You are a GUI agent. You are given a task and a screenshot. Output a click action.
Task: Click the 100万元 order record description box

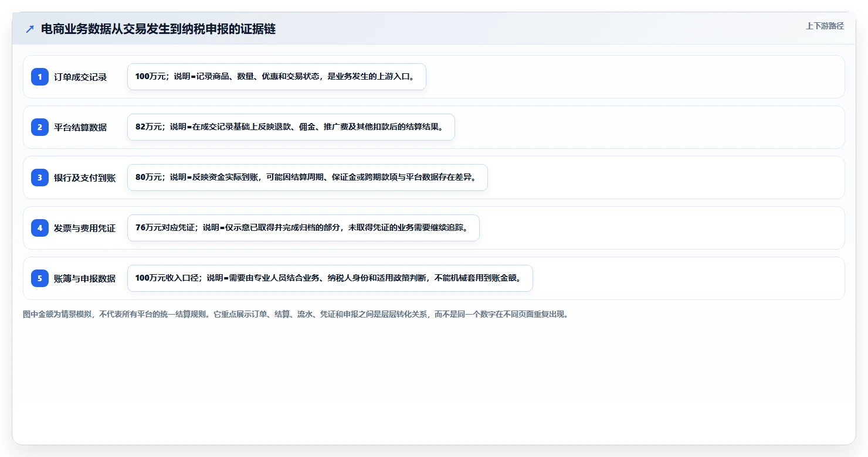tap(277, 77)
